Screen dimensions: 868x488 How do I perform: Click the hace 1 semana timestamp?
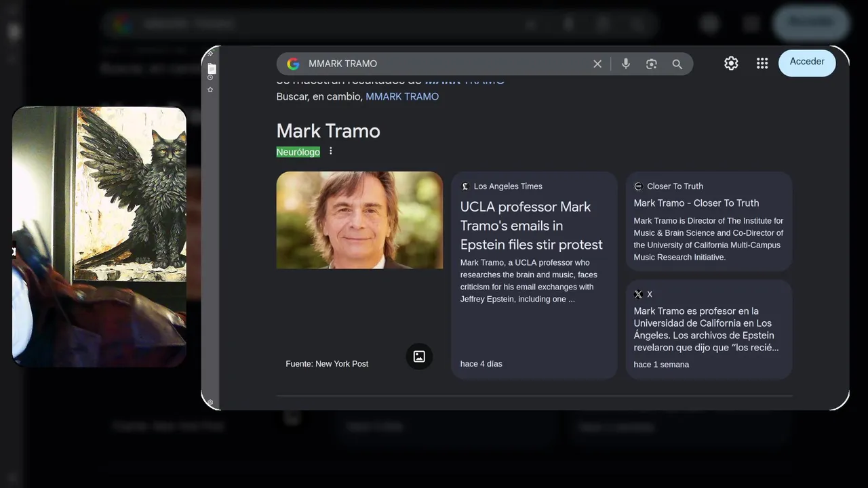point(661,365)
